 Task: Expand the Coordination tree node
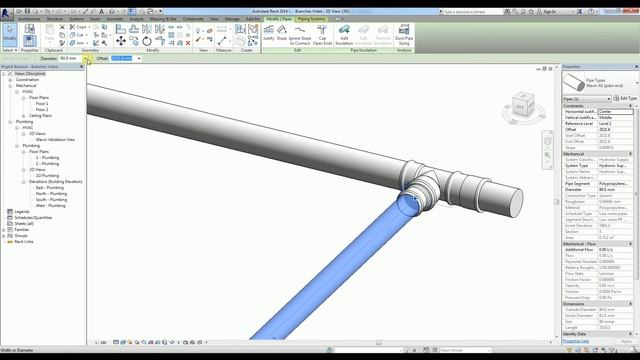(10, 80)
